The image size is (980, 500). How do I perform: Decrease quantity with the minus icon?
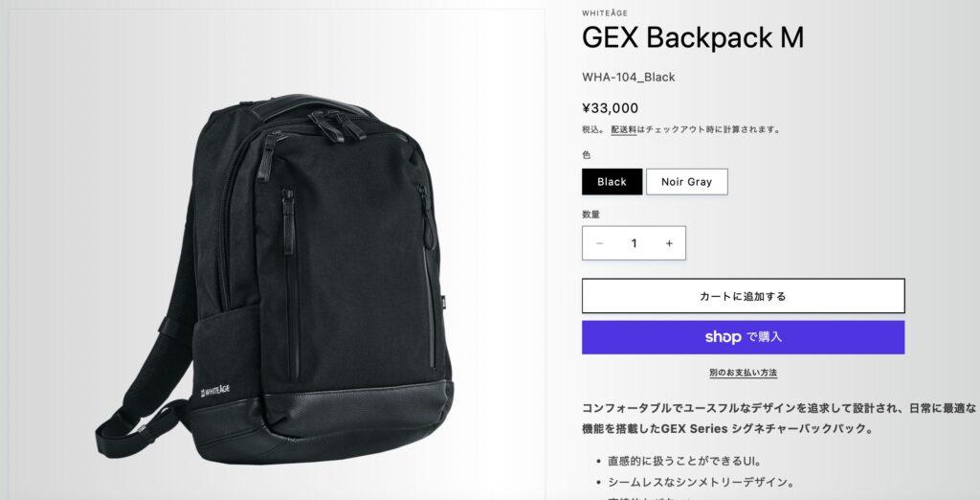(600, 243)
